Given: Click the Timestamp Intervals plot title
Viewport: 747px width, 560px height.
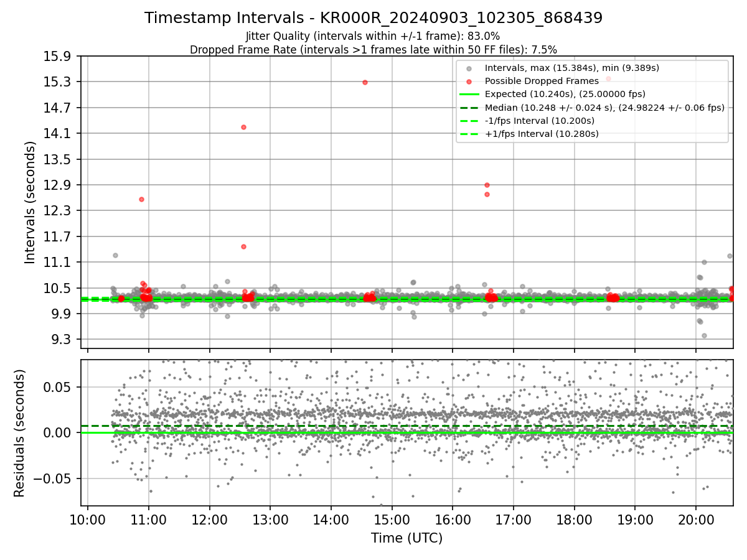Looking at the screenshot, I should point(374,18).
